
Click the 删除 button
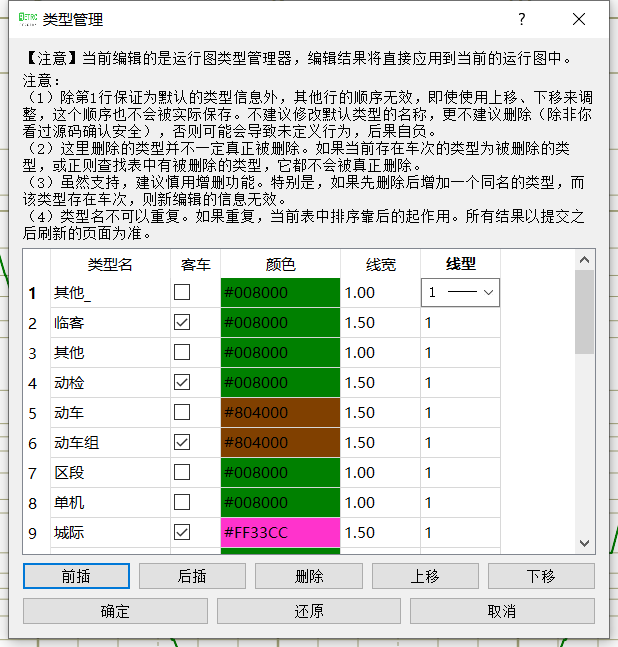309,576
